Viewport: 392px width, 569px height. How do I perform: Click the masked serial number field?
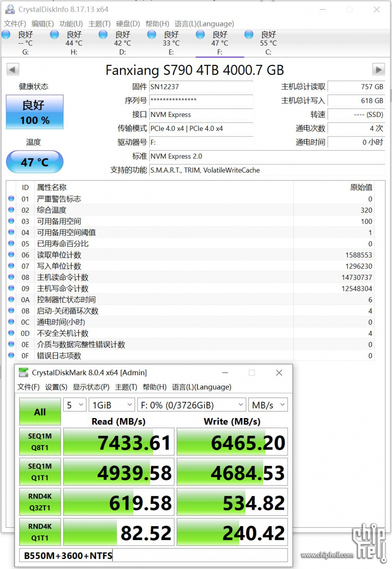(x=201, y=101)
